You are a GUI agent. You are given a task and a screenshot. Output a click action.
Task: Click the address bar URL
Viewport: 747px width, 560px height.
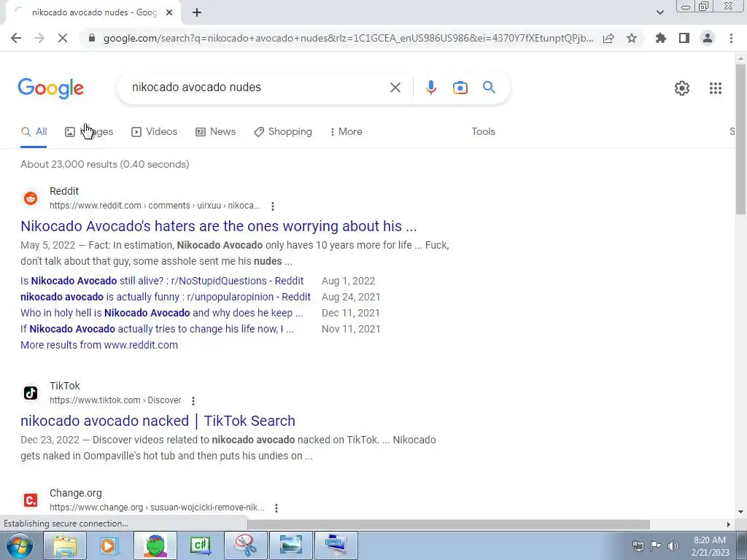pos(348,38)
